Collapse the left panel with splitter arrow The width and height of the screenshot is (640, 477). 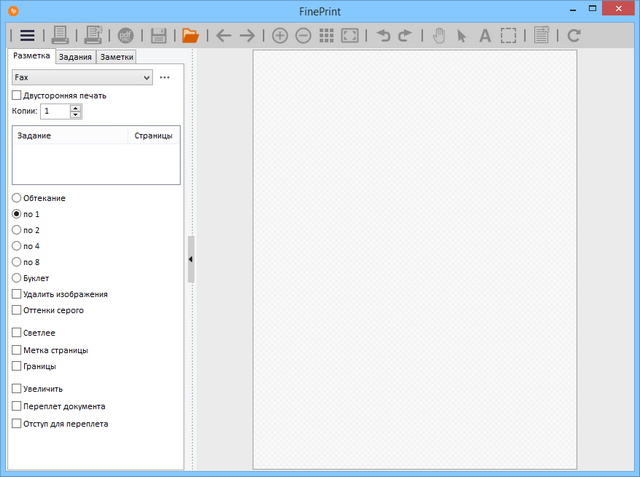coord(191,259)
